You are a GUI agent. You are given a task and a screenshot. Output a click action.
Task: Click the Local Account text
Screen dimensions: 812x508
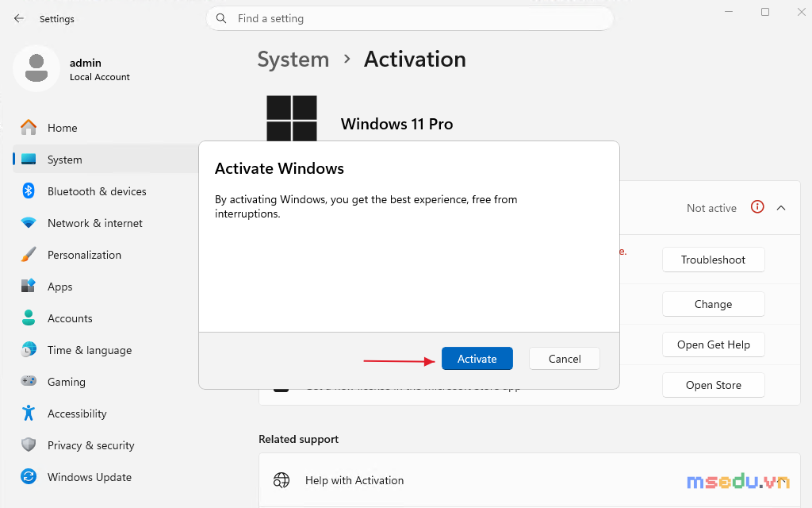(x=99, y=77)
